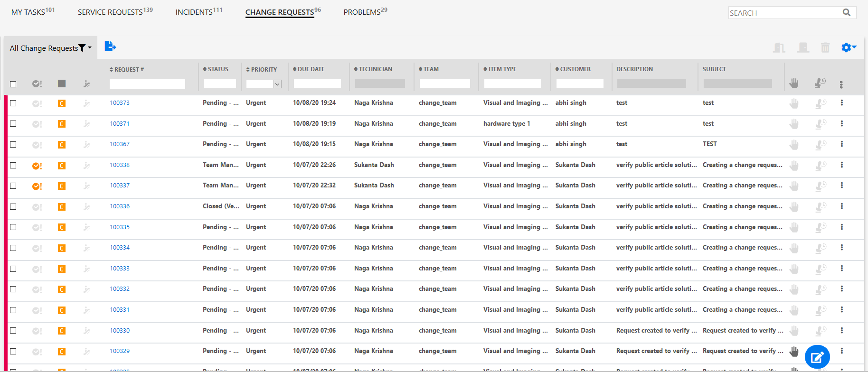The height and width of the screenshot is (372, 868).
Task: Click the orange alert checkmark for request 100338
Action: (37, 166)
